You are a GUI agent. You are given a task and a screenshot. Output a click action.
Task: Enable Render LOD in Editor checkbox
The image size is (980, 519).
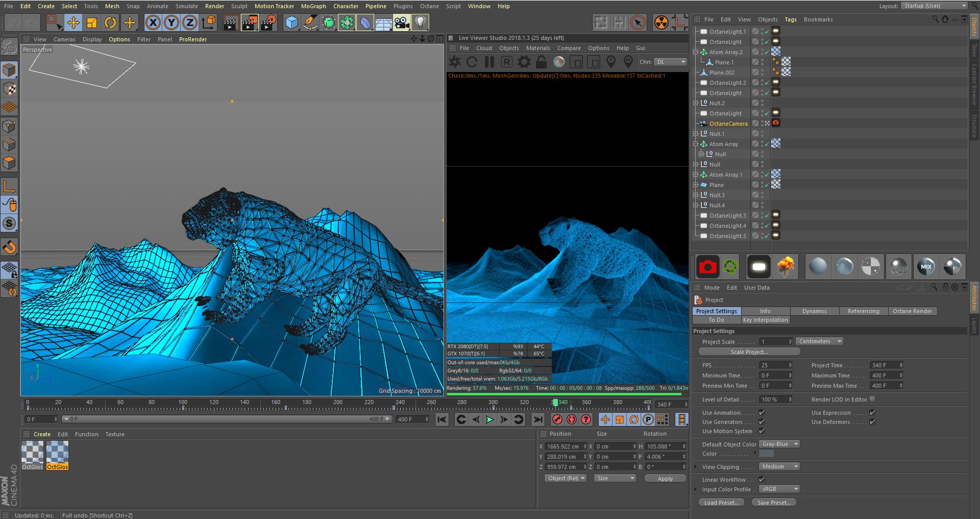(x=872, y=399)
